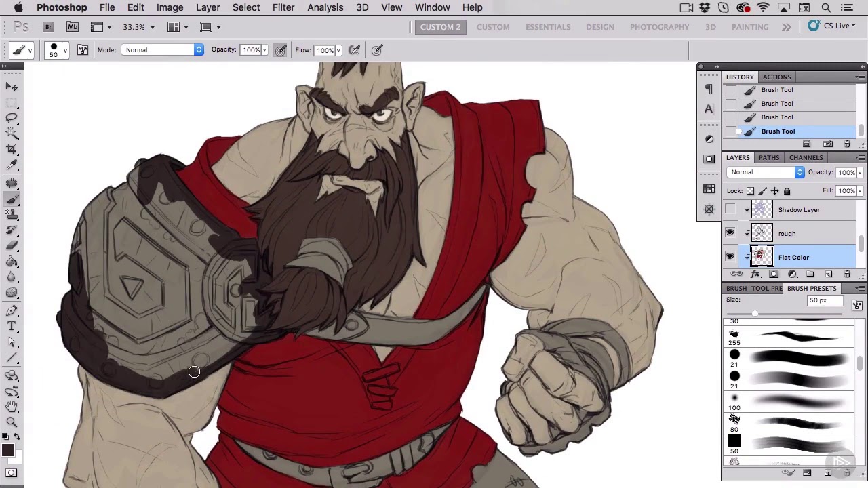Switch to the Actions tab
The height and width of the screenshot is (488, 868).
(x=776, y=77)
